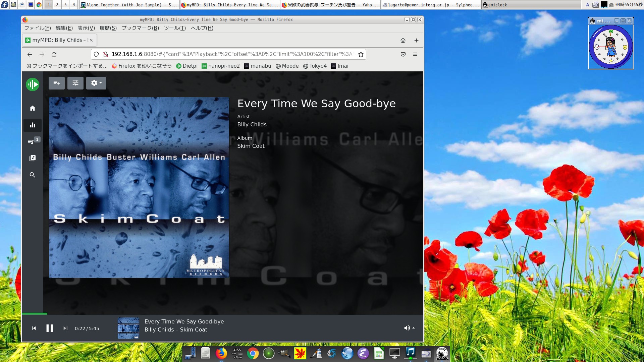The width and height of the screenshot is (644, 362).
Task: Skip to the next track
Action: 65,328
